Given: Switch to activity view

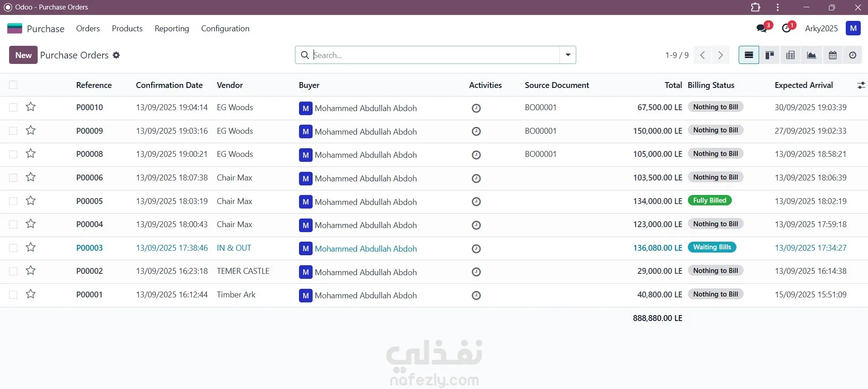Looking at the screenshot, I should (x=853, y=55).
